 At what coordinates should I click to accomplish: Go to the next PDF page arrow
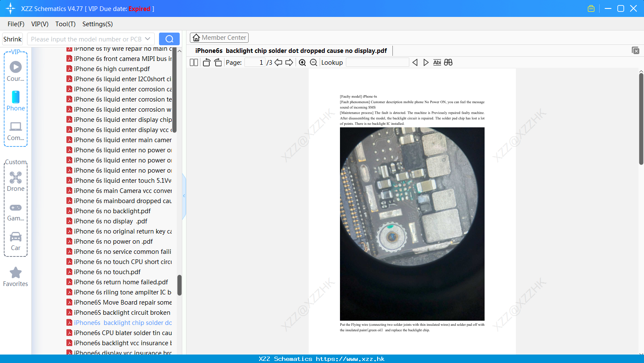[x=289, y=62]
